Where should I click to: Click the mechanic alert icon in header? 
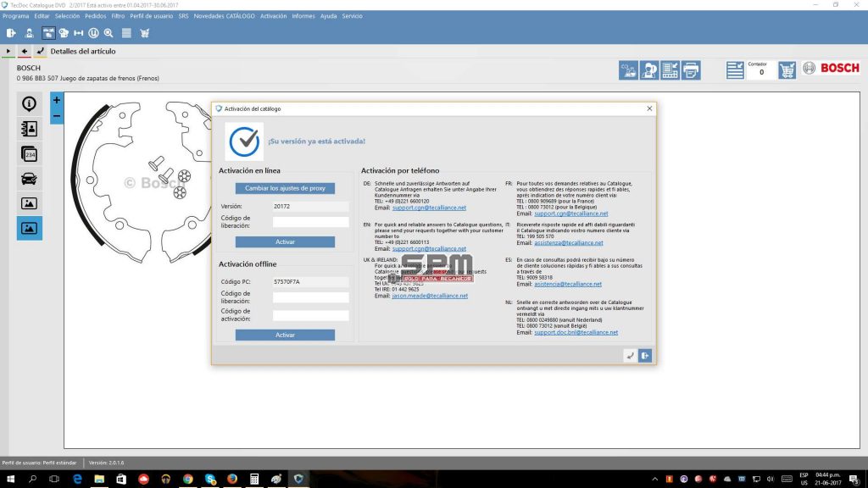pos(649,70)
